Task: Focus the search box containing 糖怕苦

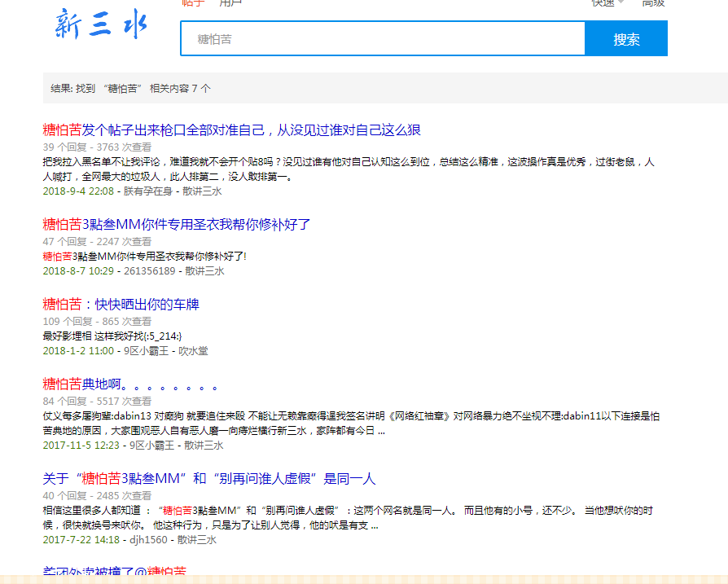Action: (383, 39)
